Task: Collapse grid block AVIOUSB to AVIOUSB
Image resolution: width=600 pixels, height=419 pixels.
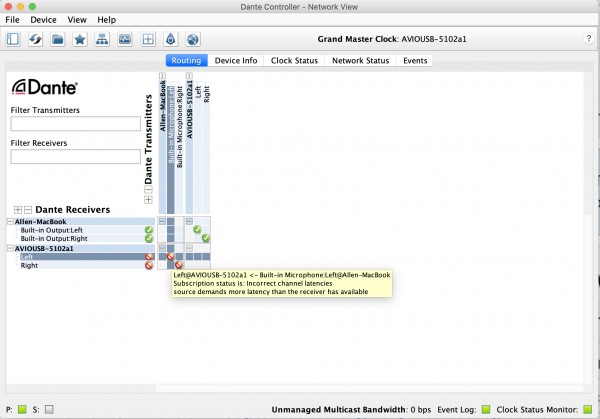Action: pyautogui.click(x=189, y=248)
